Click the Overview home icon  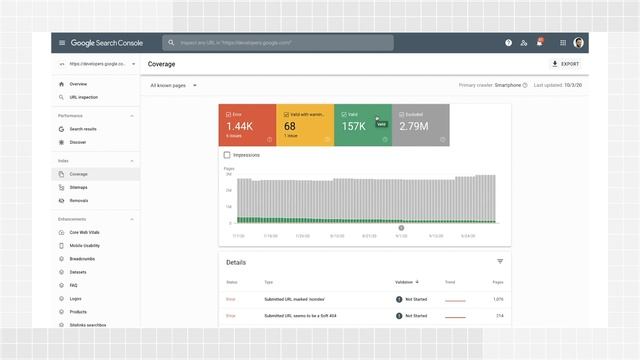(x=61, y=84)
